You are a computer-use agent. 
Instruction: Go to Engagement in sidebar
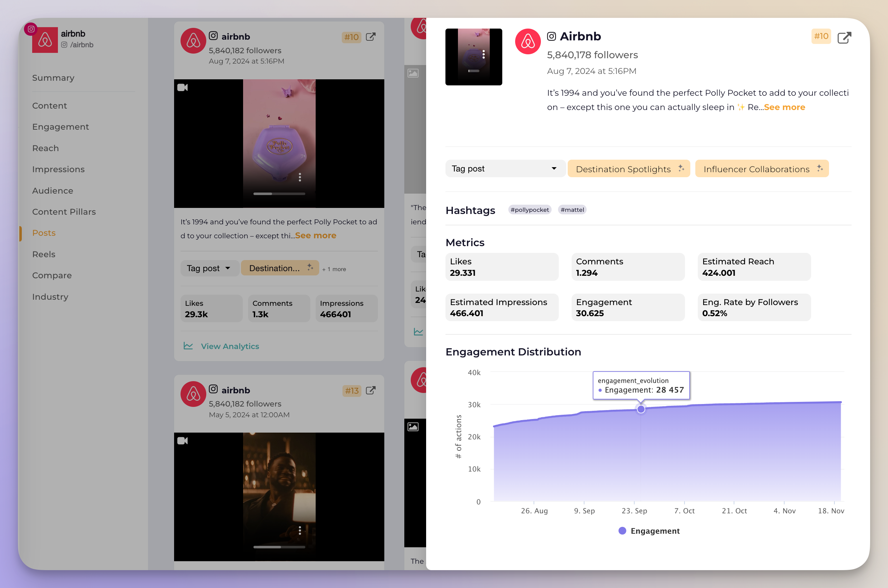tap(61, 127)
